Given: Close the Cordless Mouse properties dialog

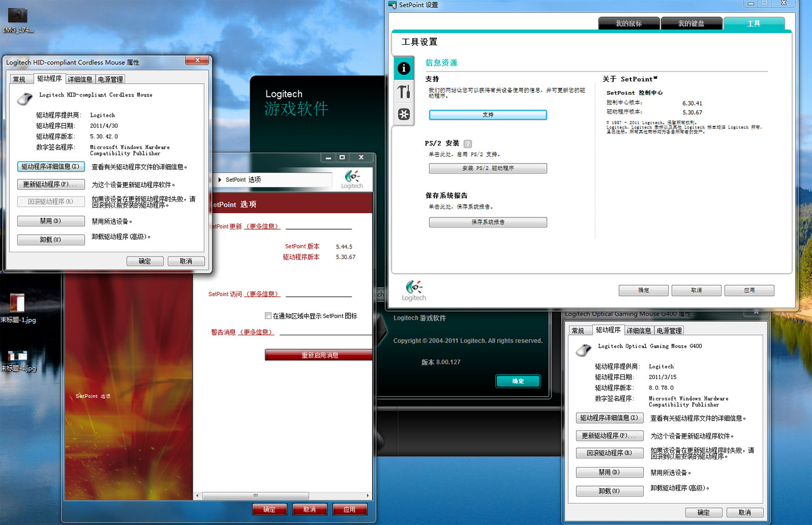Looking at the screenshot, I should (197, 60).
